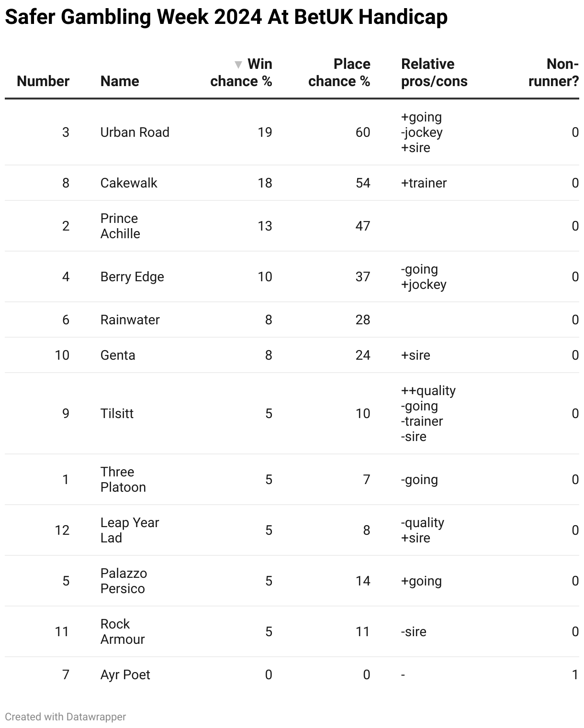Screen dimensions: 584x728
Task: Open the Created with Datawrapper link
Action: click(66, 717)
